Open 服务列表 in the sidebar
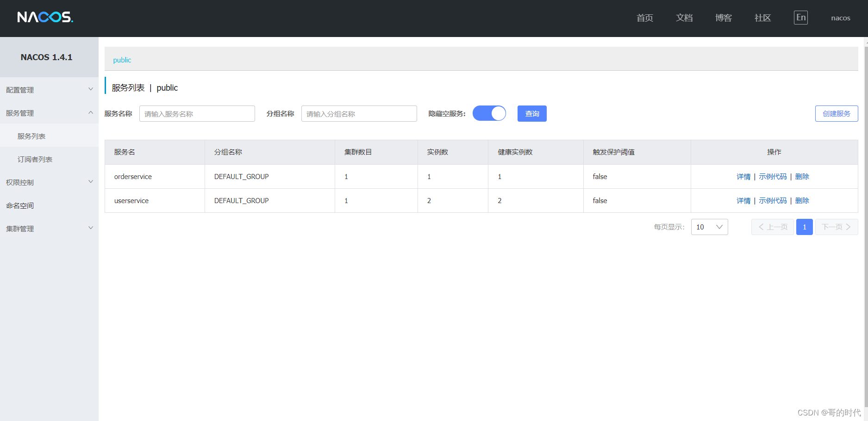This screenshot has width=868, height=421. [x=49, y=136]
